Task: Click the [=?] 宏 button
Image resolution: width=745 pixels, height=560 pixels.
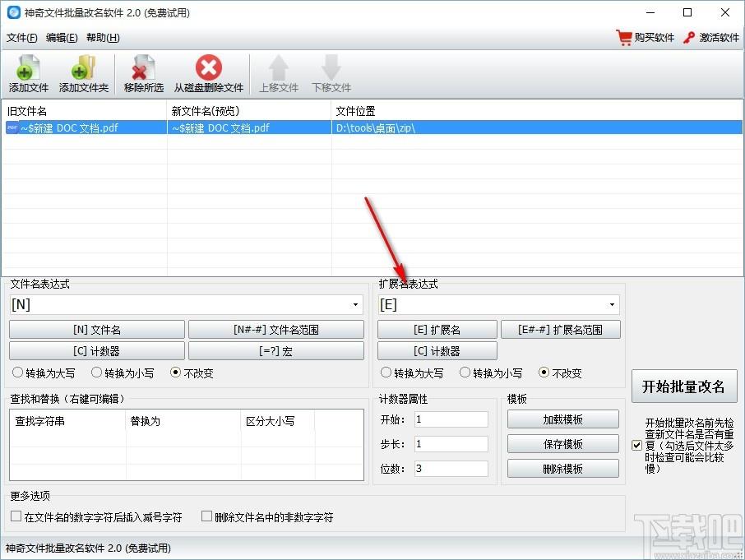Action: point(276,351)
